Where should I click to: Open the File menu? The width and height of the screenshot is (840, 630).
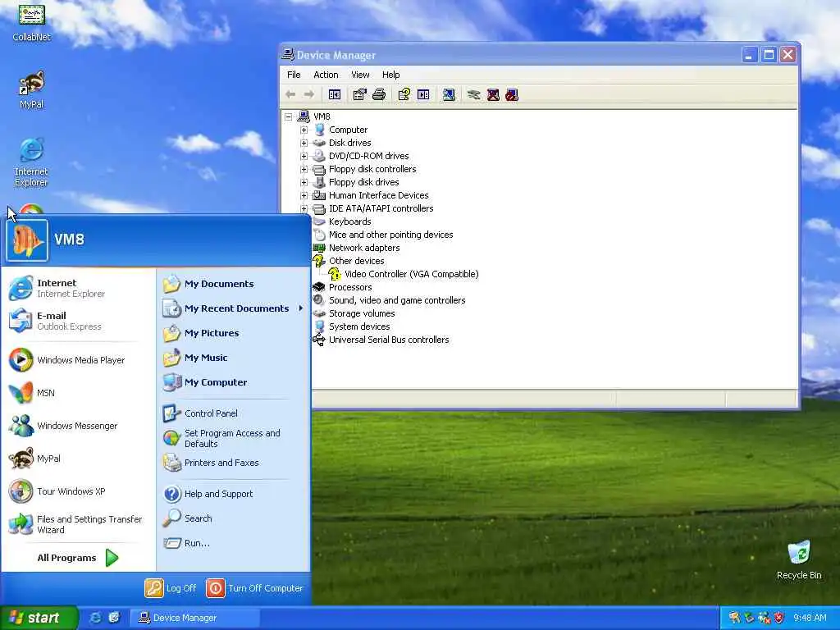[x=294, y=75]
